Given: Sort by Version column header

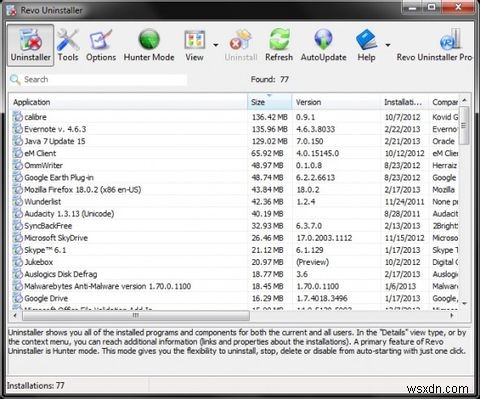Looking at the screenshot, I should tap(336, 102).
